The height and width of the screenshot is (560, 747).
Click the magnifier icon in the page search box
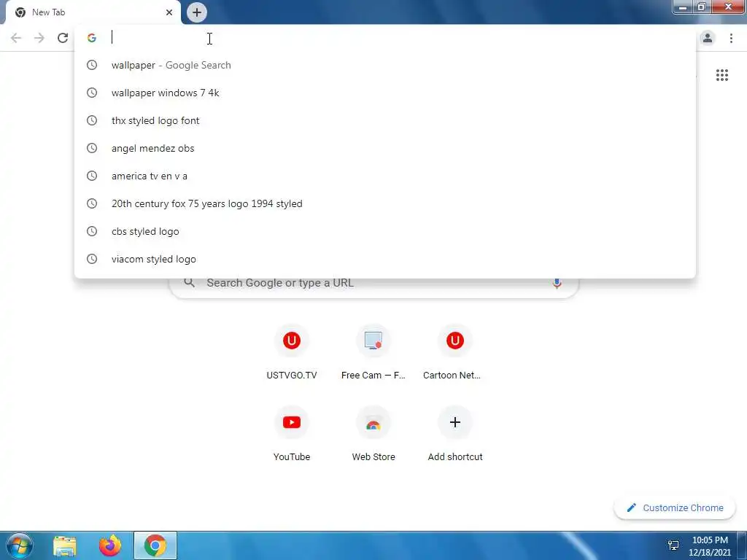(189, 283)
